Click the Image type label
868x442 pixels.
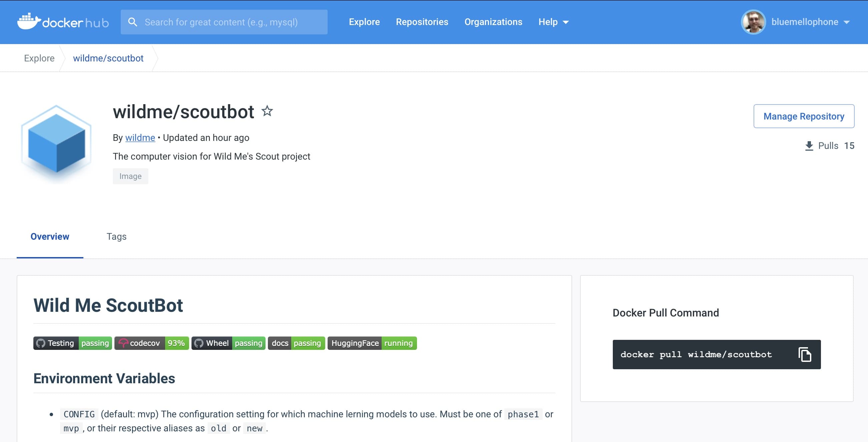[130, 176]
